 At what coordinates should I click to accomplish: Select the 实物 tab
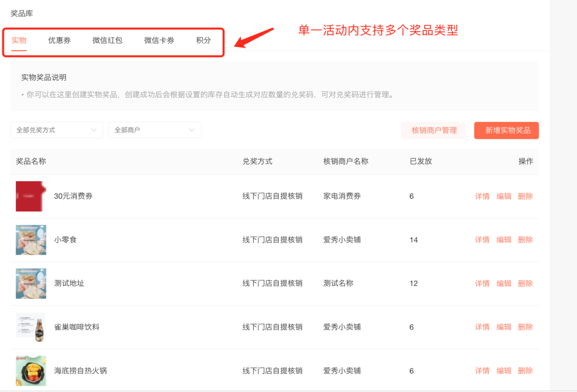(19, 40)
